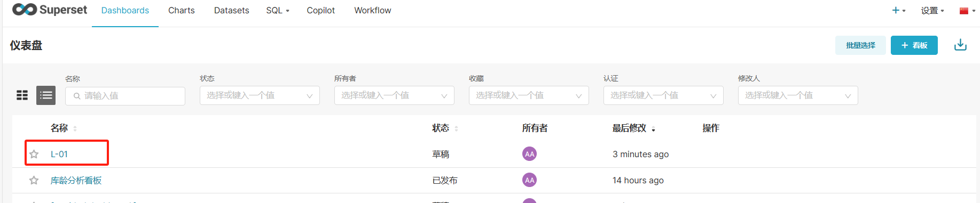This screenshot has height=203, width=980.
Task: Click the 草稿 status in L-01 row
Action: pyautogui.click(x=441, y=154)
